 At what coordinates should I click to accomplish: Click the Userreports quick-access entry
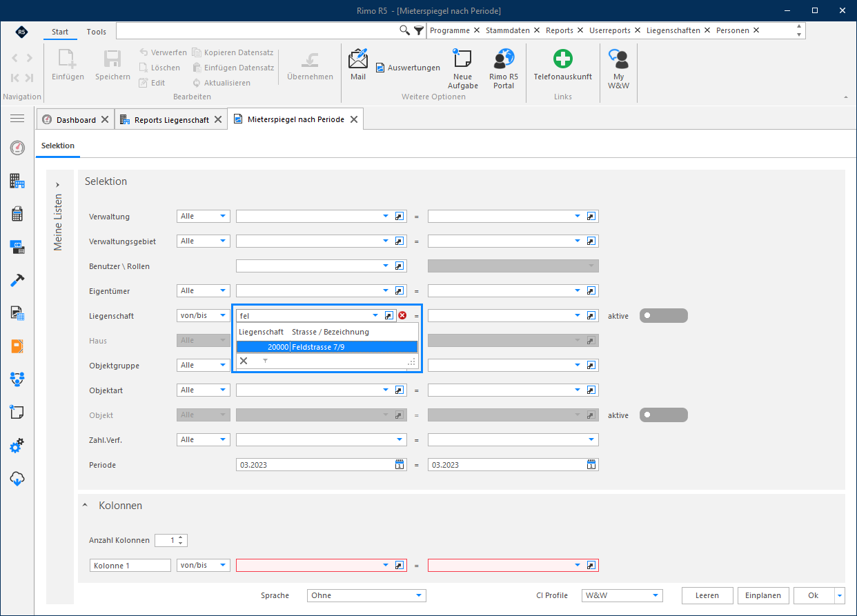(610, 30)
